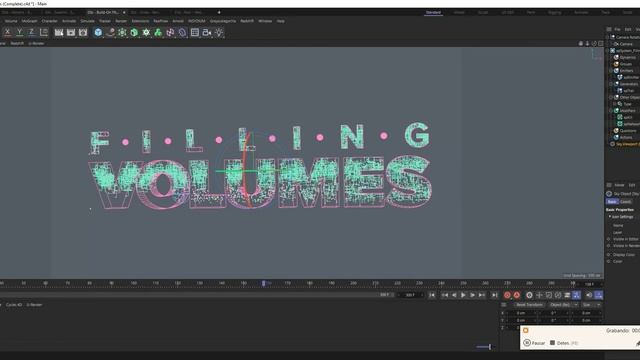Expand the Emitters group in Object Manager
The image size is (640, 360).
pyautogui.click(x=611, y=71)
